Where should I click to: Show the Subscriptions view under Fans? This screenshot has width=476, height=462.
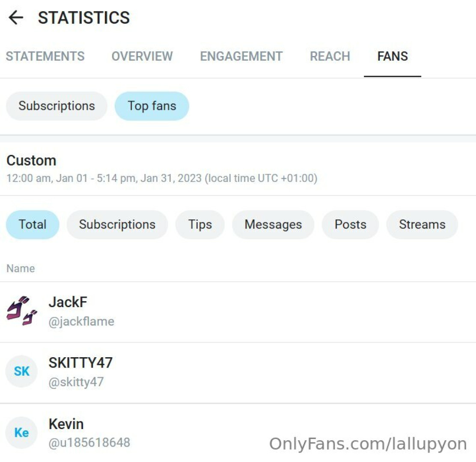pos(57,106)
